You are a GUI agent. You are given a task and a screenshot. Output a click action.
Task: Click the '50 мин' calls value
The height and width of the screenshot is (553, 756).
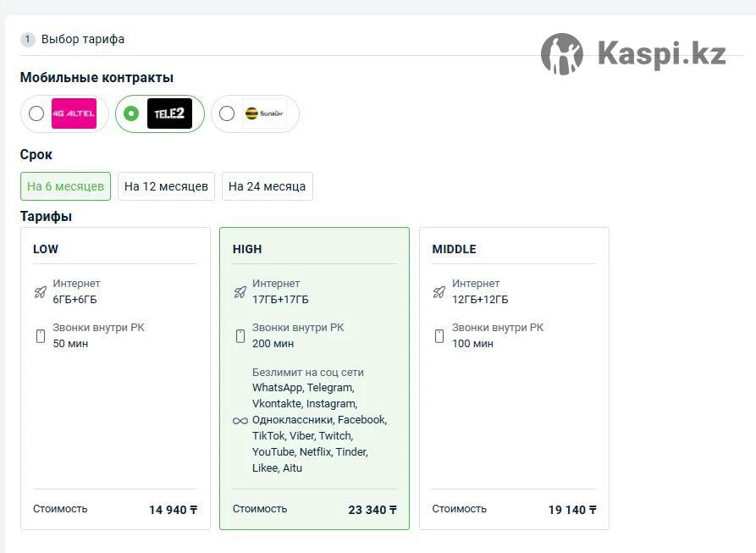click(x=70, y=344)
